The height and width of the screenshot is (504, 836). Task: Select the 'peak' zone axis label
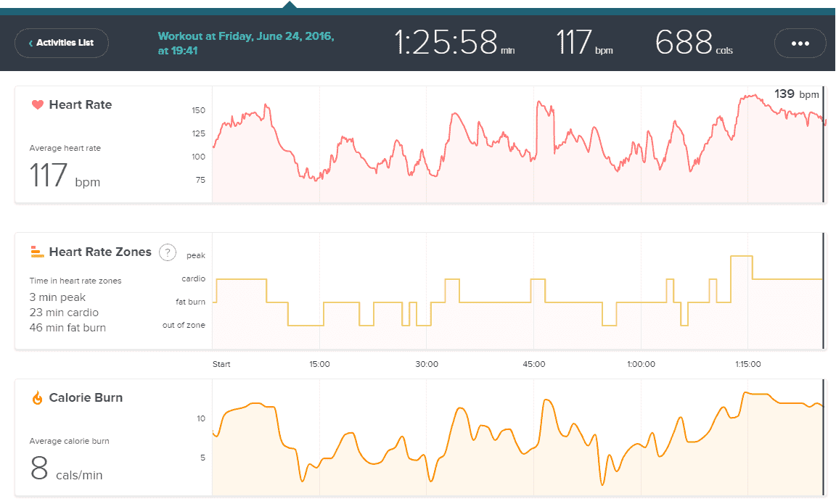click(x=195, y=255)
